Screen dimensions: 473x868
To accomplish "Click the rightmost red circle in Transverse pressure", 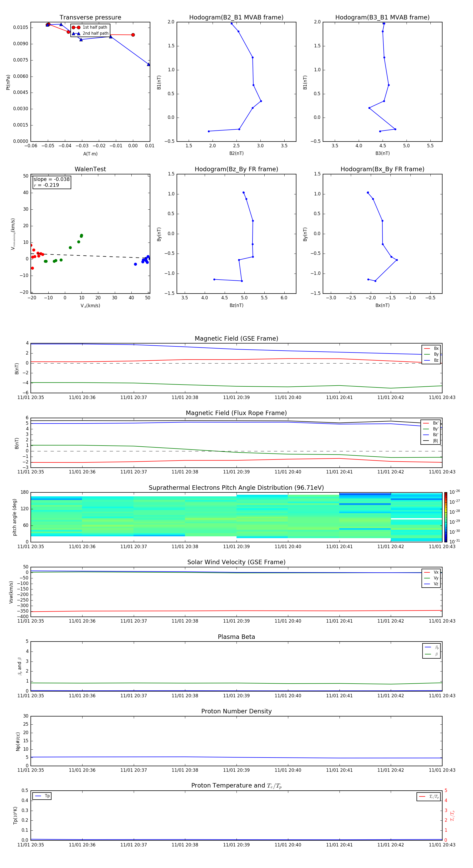I will (x=133, y=35).
